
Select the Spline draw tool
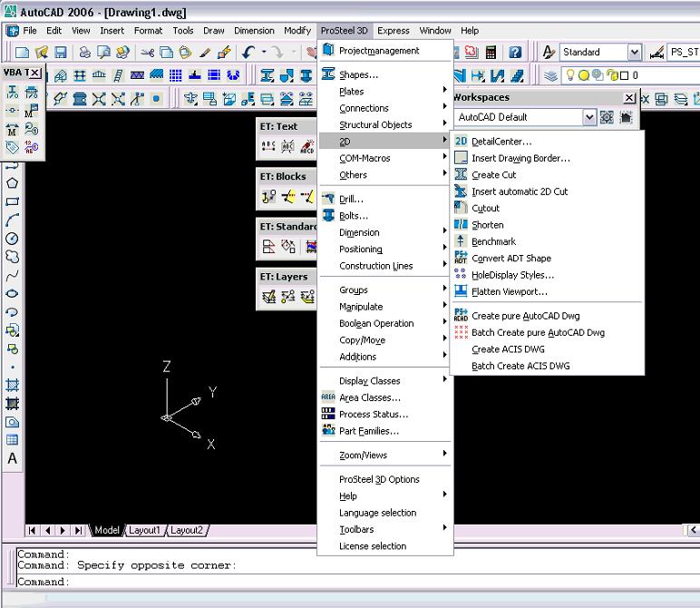click(12, 275)
